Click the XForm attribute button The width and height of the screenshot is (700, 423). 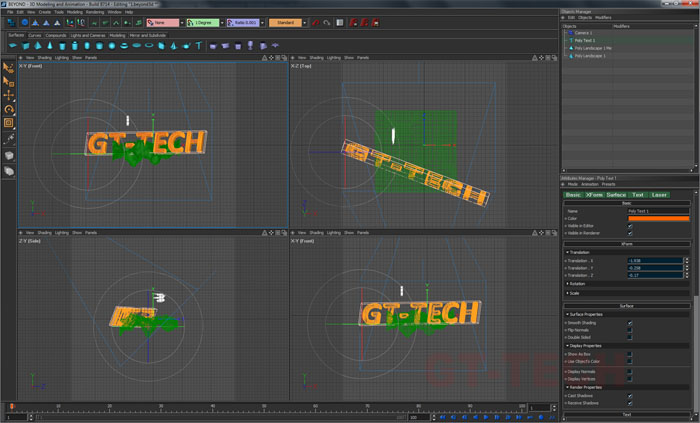594,195
